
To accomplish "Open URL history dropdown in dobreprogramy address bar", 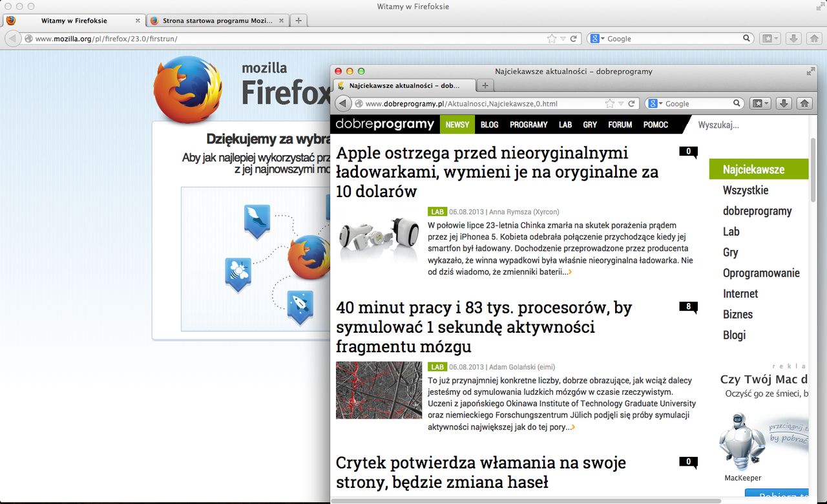I will click(x=621, y=103).
